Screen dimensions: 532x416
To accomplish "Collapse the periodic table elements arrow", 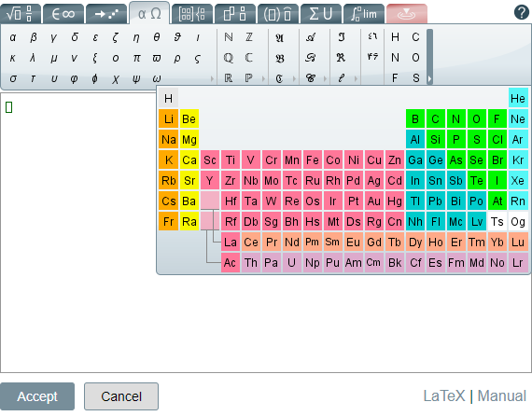I will click(x=429, y=79).
